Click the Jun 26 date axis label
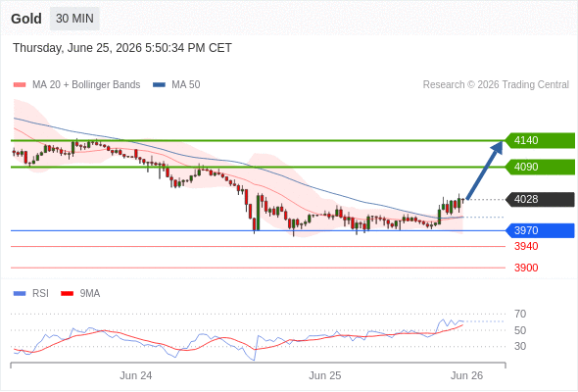 (466, 375)
